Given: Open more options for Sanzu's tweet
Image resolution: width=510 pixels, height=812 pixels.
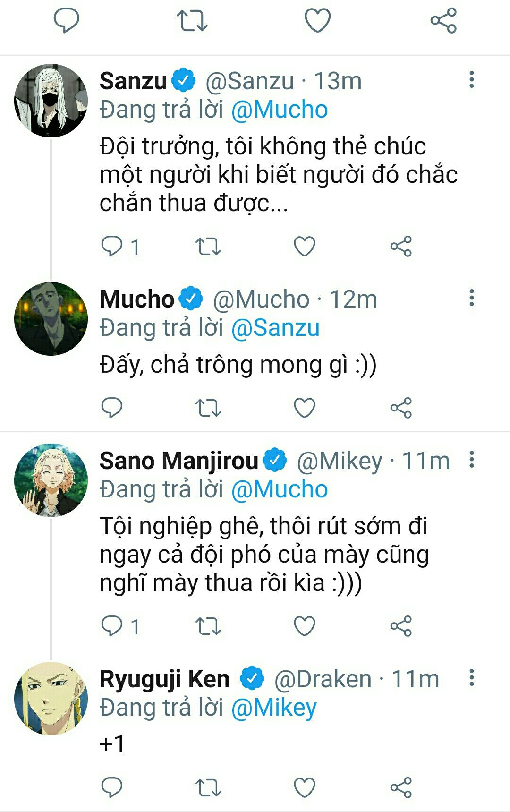Looking at the screenshot, I should pos(471,80).
